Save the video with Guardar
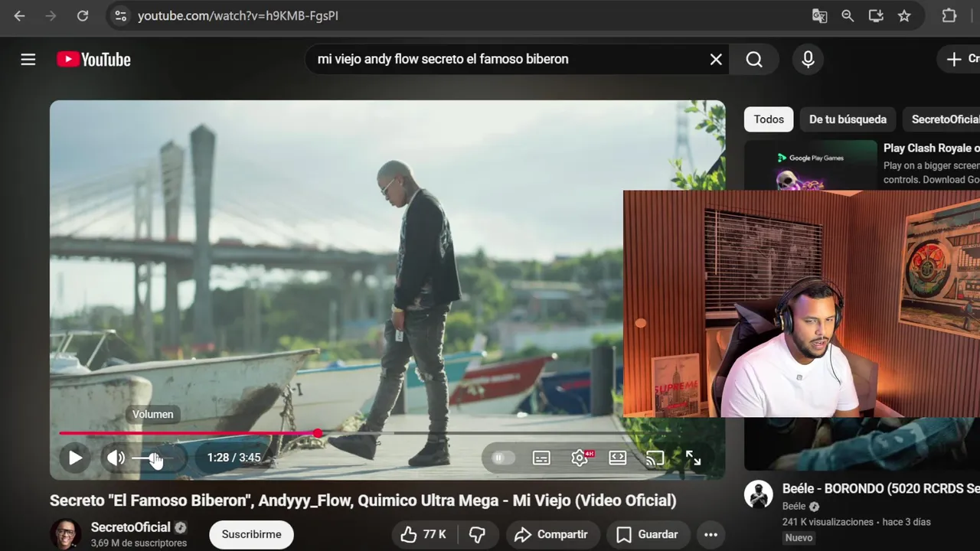The image size is (980, 551). 648,534
